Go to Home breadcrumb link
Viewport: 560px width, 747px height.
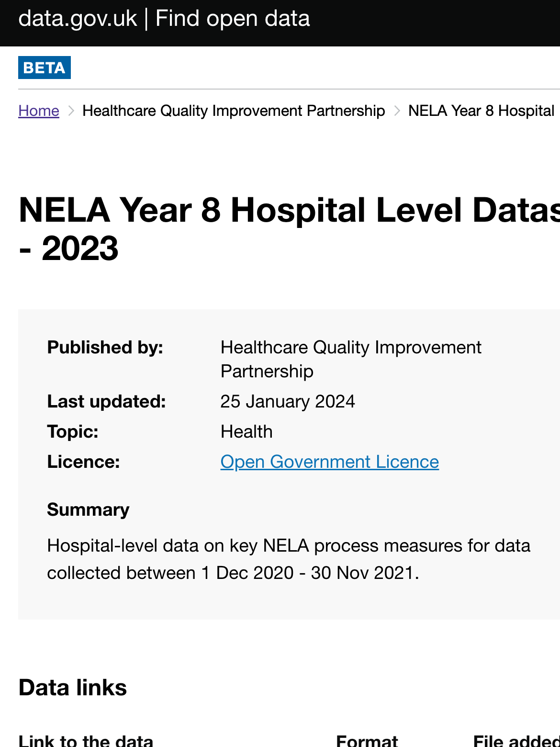[39, 111]
